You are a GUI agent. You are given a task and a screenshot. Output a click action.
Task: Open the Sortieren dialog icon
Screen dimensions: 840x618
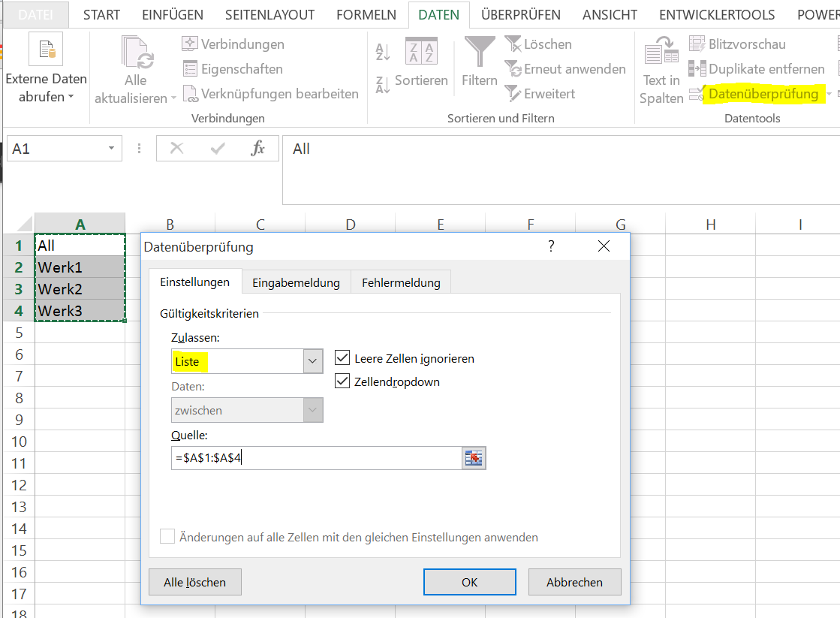pos(421,51)
